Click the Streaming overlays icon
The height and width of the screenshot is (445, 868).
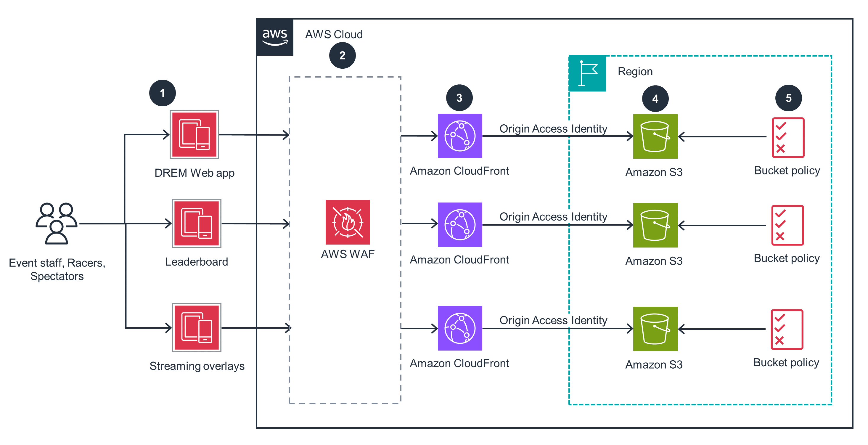point(197,327)
